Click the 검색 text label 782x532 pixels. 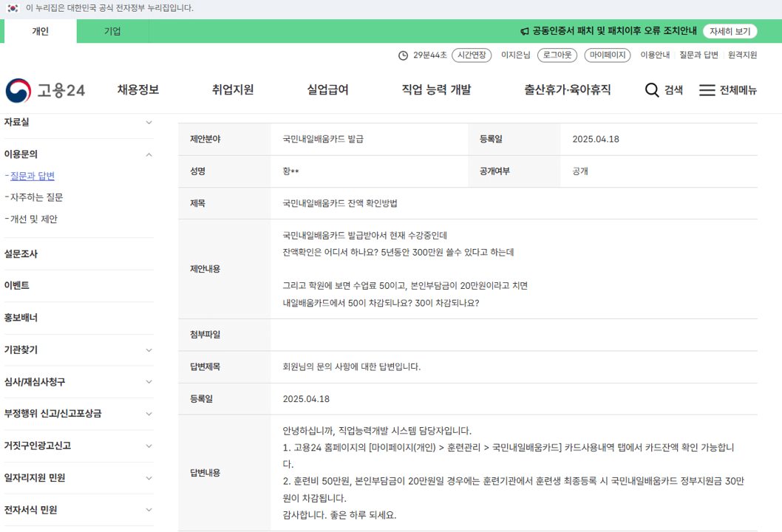pos(673,89)
